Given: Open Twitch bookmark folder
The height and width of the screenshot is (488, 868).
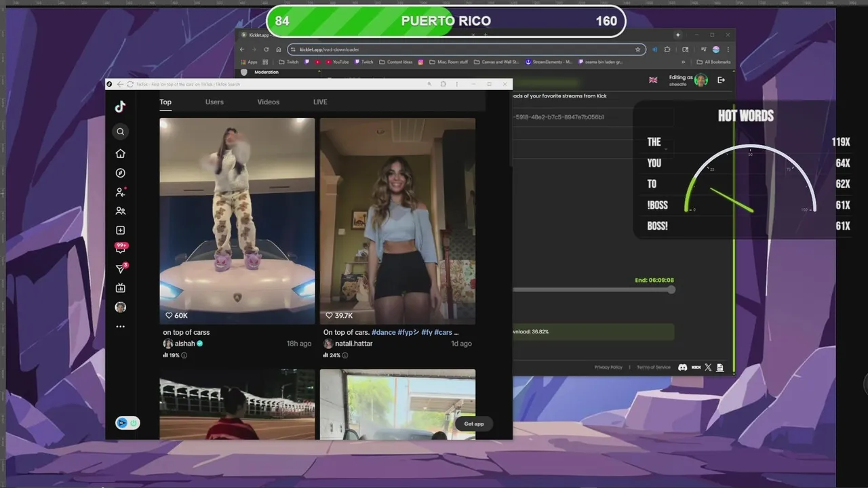Looking at the screenshot, I should pyautogui.click(x=289, y=62).
